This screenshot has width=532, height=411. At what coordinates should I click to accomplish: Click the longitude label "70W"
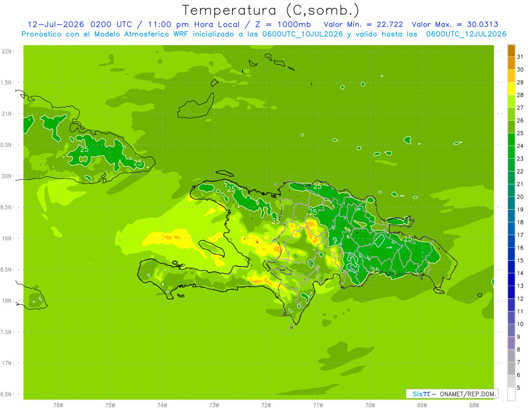(370, 405)
